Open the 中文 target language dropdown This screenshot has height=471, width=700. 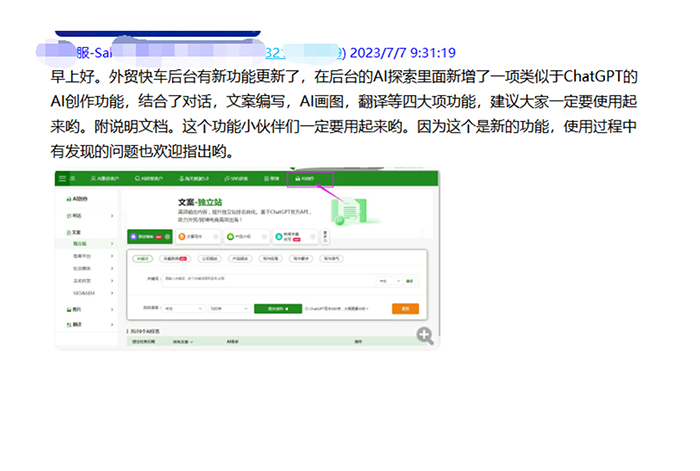click(x=183, y=309)
